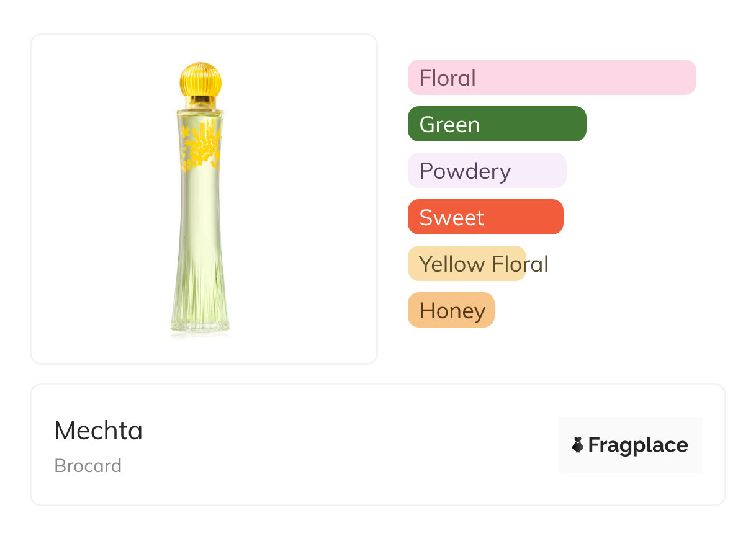Select the Floral accord bar
756x536 pixels.
click(551, 78)
